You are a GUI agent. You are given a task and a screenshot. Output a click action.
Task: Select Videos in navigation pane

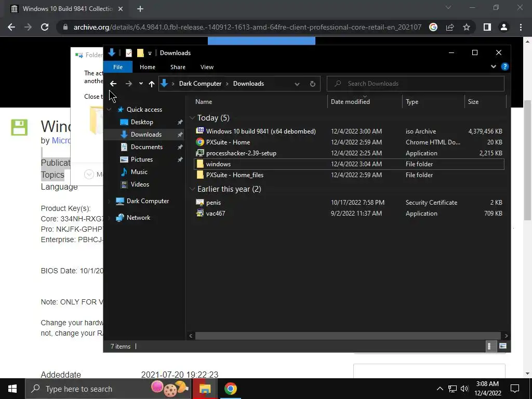(x=140, y=184)
